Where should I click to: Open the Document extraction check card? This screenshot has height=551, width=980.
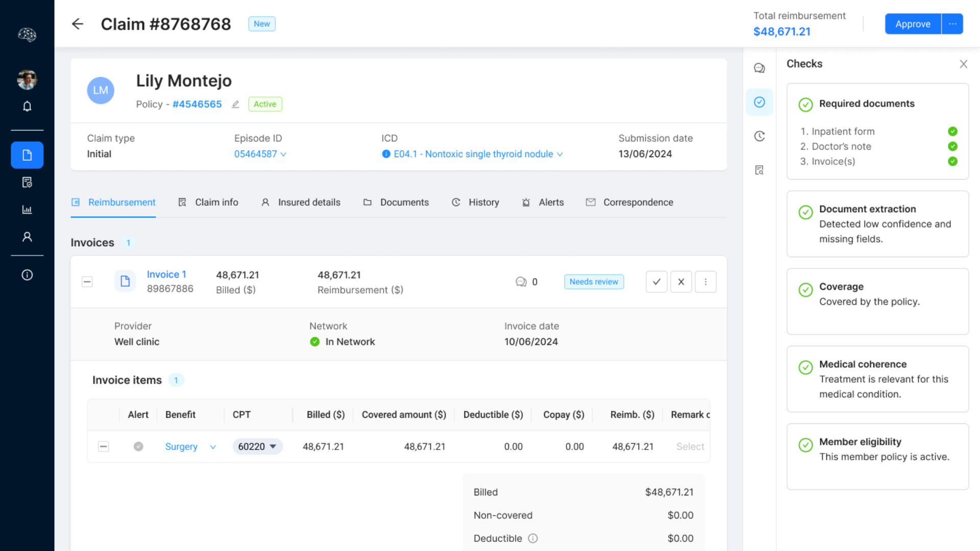[877, 224]
